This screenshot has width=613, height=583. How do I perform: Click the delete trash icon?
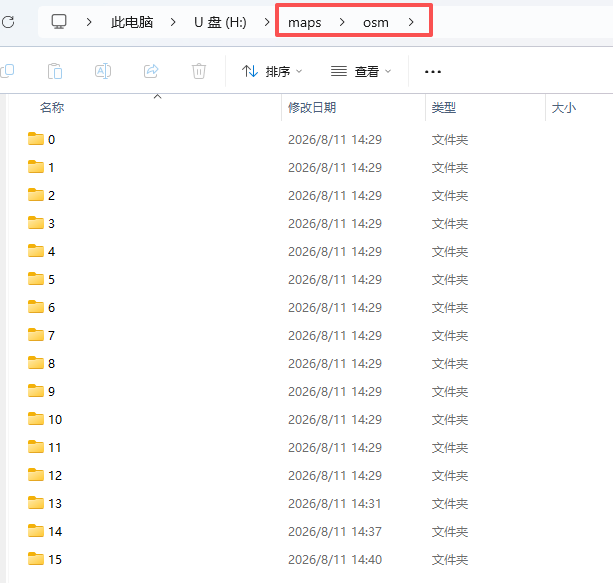coord(199,71)
